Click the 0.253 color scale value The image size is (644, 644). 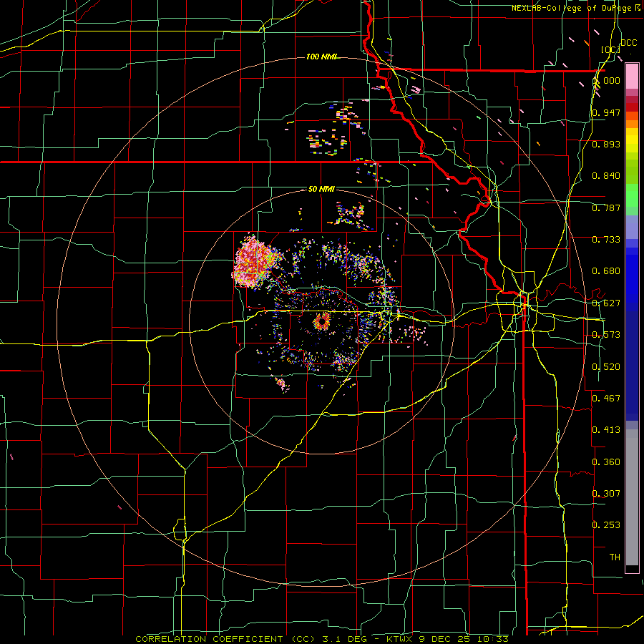tap(606, 525)
